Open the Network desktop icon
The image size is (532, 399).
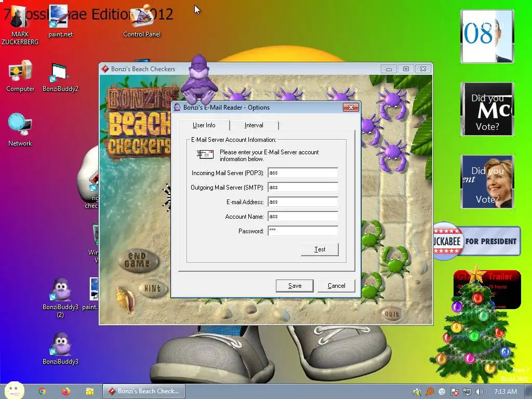(20, 130)
